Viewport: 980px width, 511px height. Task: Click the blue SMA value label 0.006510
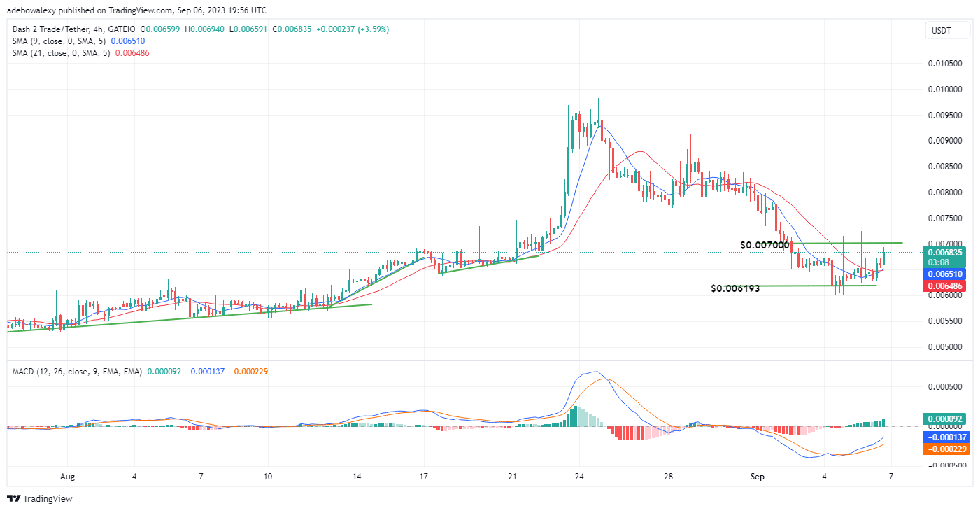(946, 274)
